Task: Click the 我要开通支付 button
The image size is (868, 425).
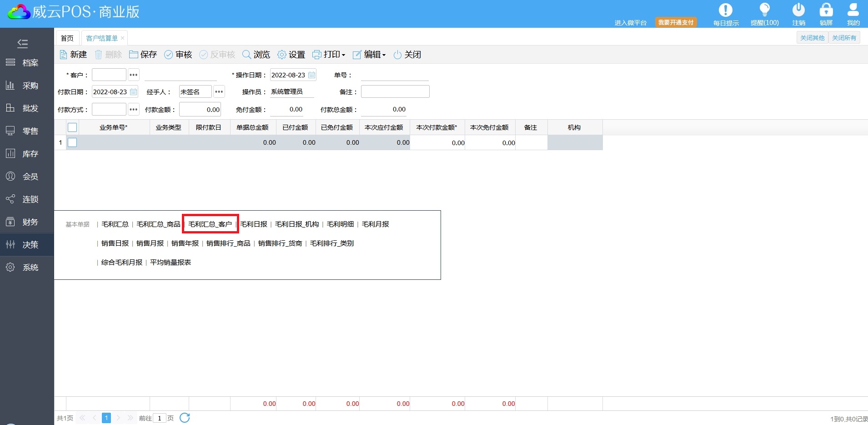Action: coord(676,22)
